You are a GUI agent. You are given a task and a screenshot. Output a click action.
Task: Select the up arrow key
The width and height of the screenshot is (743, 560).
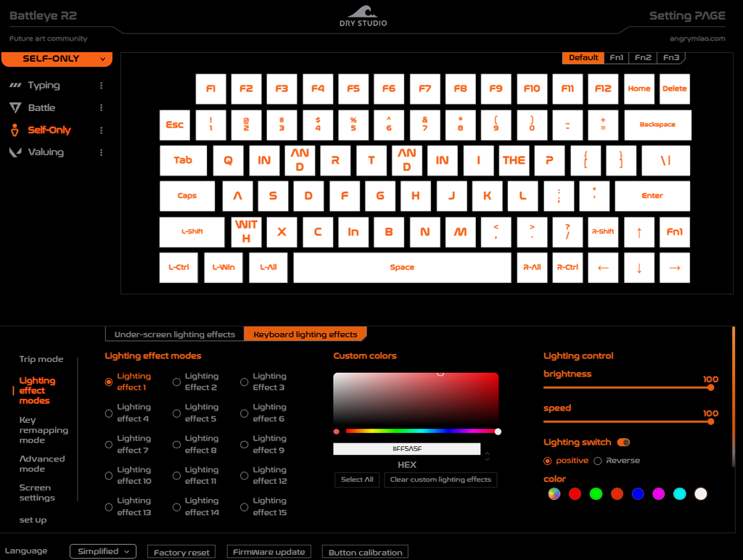pos(639,231)
